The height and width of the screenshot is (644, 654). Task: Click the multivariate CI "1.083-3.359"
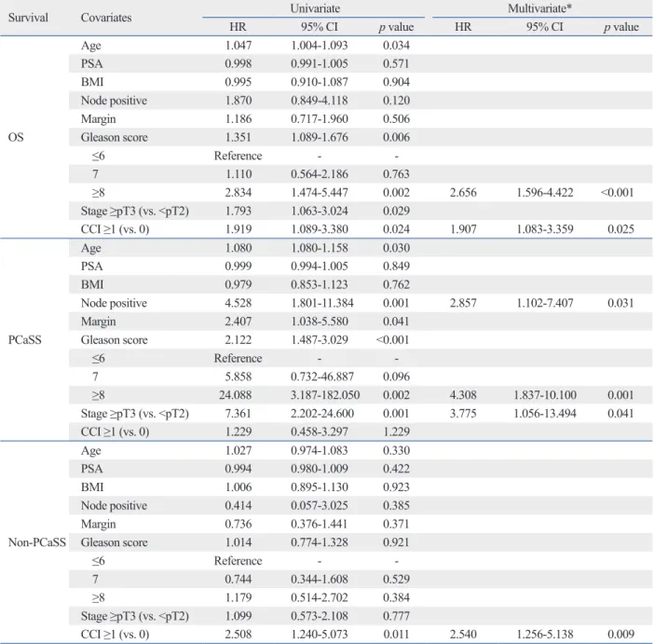click(545, 229)
